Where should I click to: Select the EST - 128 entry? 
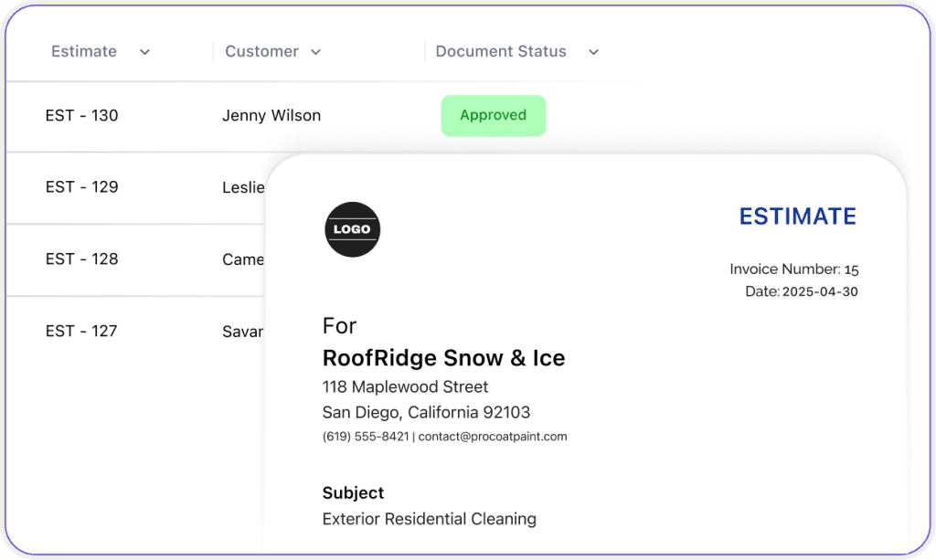pyautogui.click(x=81, y=259)
